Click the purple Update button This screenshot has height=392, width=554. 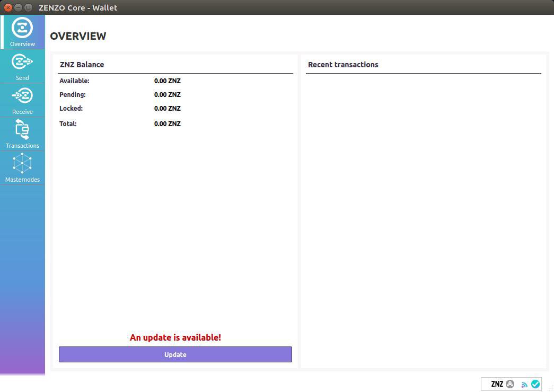click(175, 354)
